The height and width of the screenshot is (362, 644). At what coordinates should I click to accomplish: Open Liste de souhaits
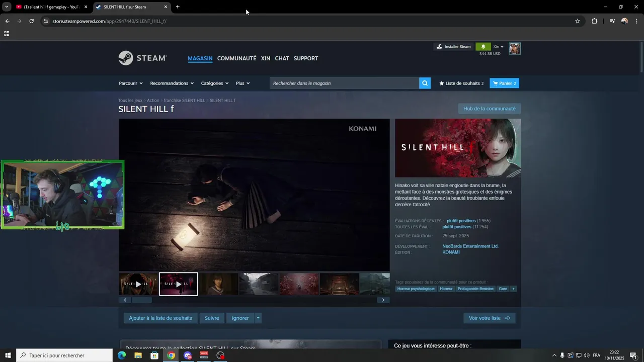[x=461, y=83]
